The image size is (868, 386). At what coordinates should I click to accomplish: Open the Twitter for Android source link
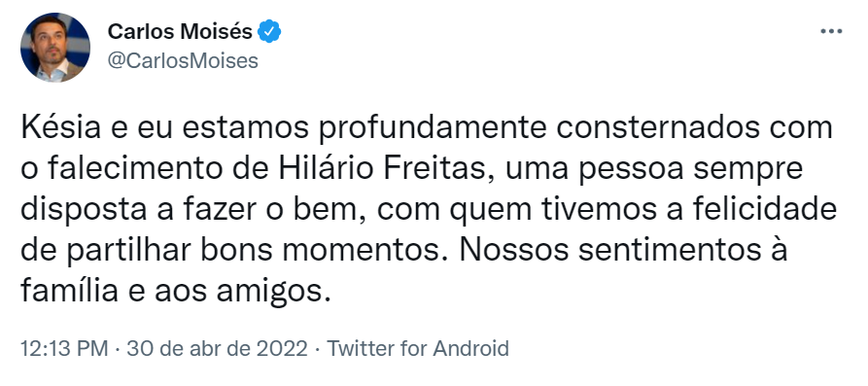(417, 349)
